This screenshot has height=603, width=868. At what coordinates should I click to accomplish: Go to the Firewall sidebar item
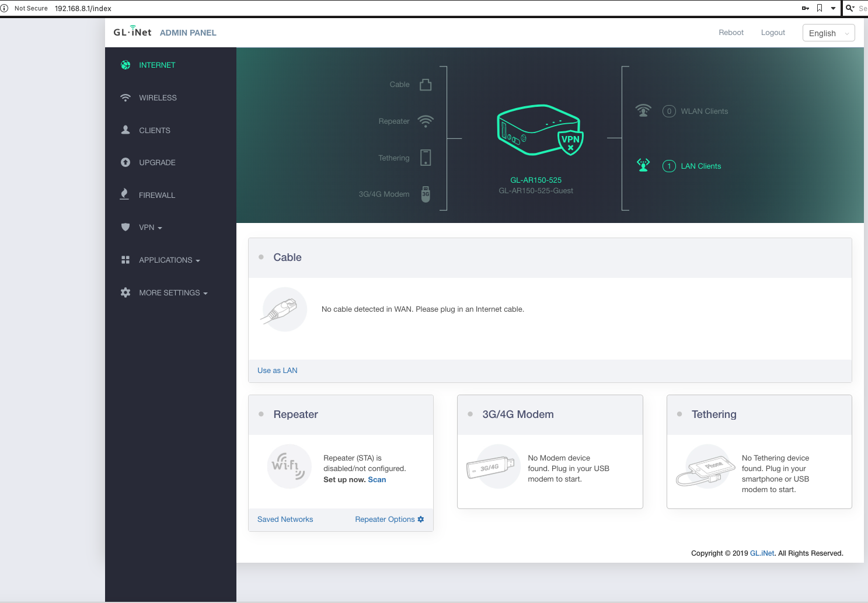point(156,196)
